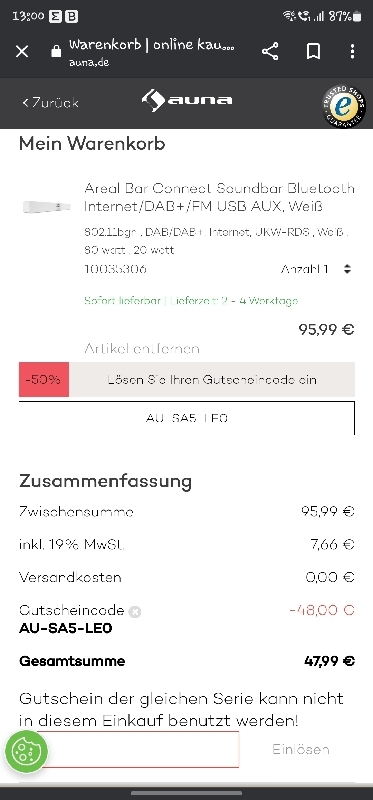The image size is (373, 800).
Task: Open Areal Bar Connect product title
Action: [x=219, y=197]
